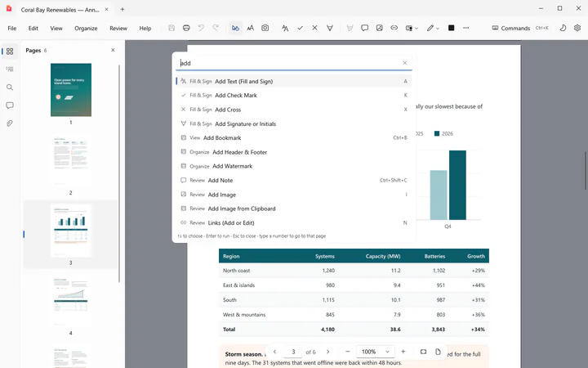The width and height of the screenshot is (588, 368).
Task: Open the Help menu
Action: (x=145, y=28)
